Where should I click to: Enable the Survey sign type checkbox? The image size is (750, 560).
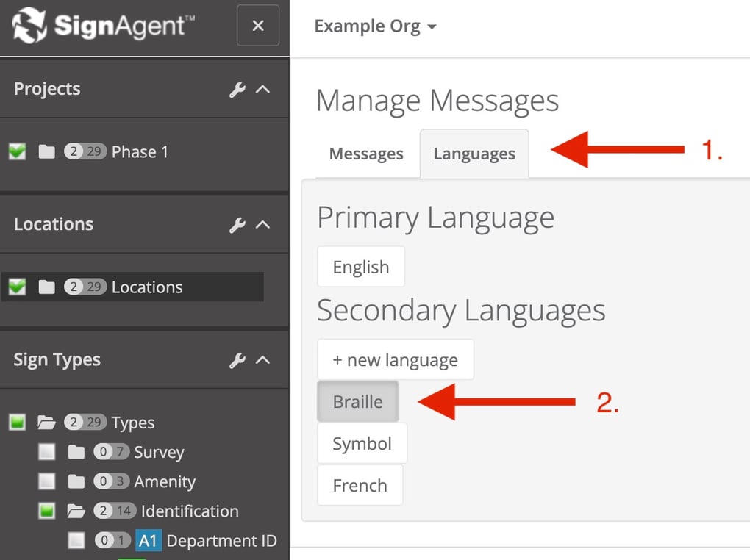47,453
